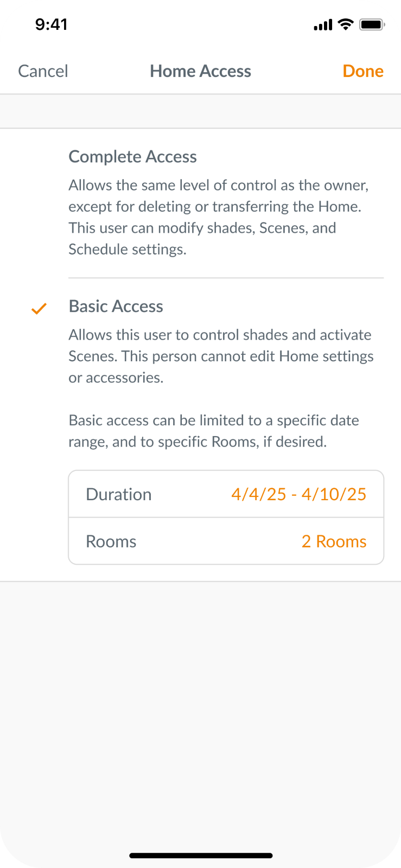
Task: Click Done to save access settings
Action: [363, 71]
